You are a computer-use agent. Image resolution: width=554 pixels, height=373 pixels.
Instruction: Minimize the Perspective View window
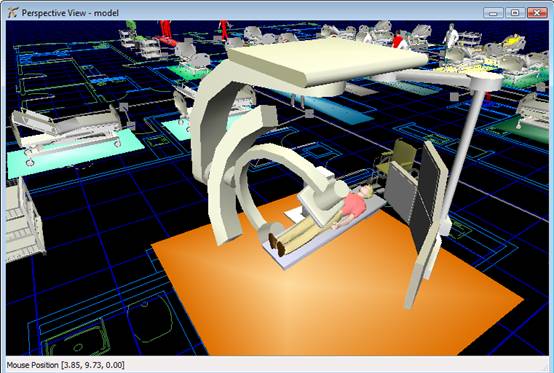[x=493, y=13]
